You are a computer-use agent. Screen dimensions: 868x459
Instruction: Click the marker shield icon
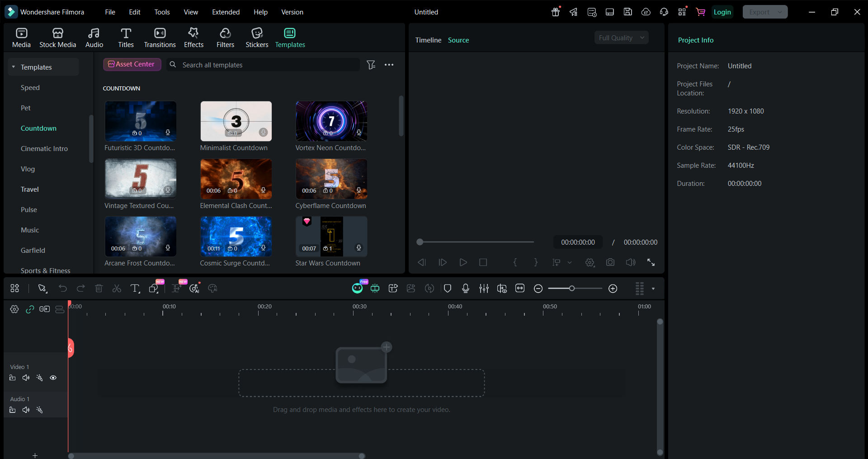coord(448,289)
